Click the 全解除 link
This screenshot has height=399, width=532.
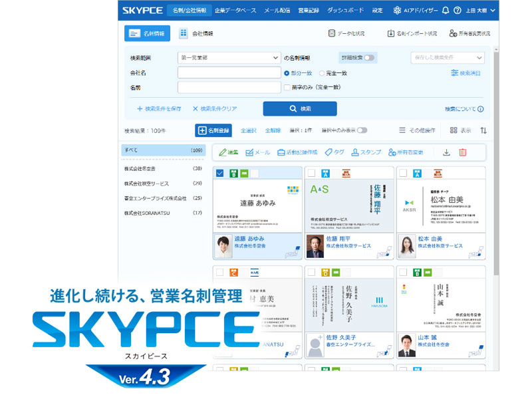point(273,130)
